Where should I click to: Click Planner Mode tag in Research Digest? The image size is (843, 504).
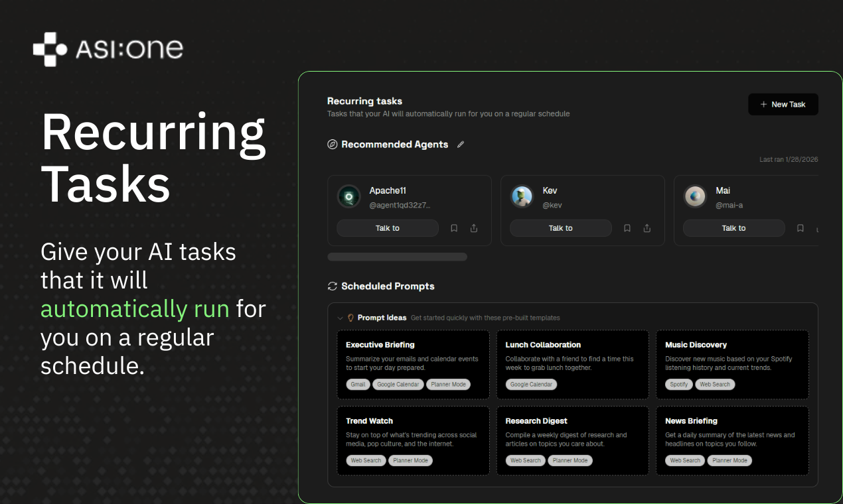coord(570,460)
